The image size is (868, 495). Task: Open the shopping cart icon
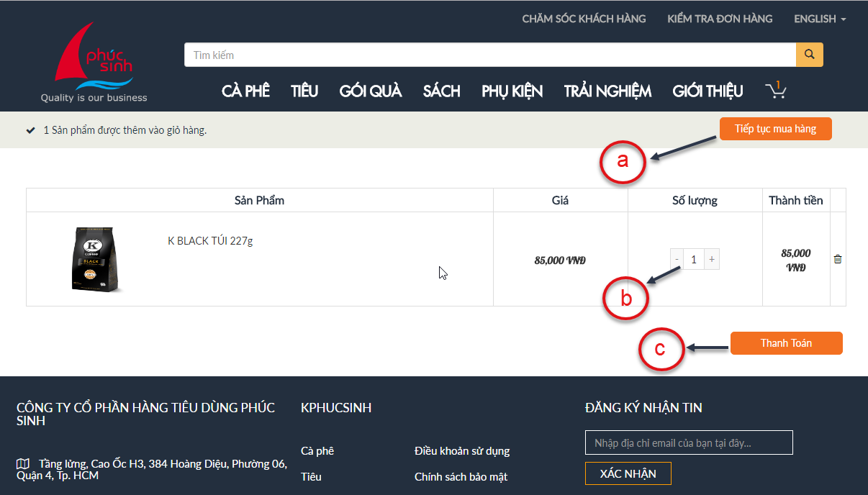[x=775, y=90]
